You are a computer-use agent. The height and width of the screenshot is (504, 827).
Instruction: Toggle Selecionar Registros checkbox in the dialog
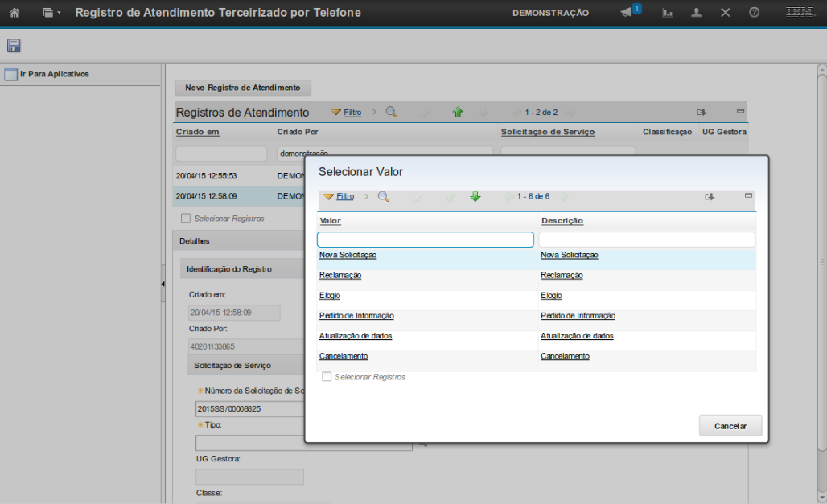coord(327,377)
